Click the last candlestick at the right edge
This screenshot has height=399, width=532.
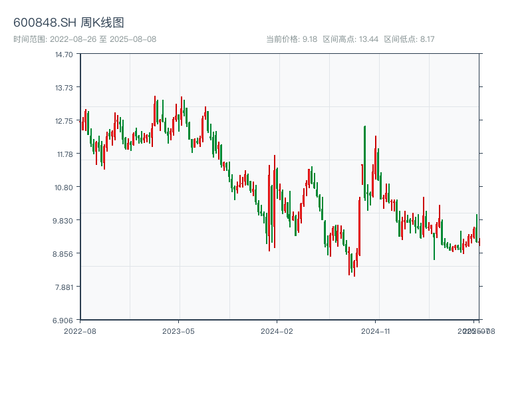(x=479, y=242)
